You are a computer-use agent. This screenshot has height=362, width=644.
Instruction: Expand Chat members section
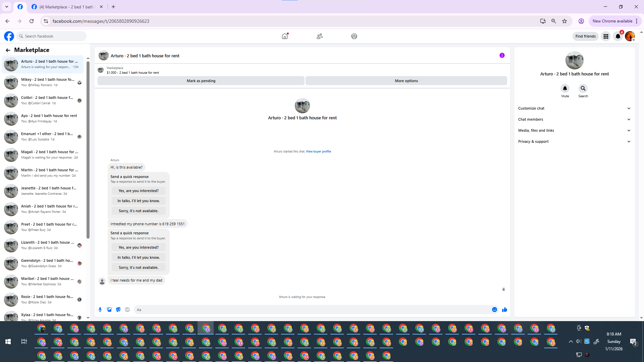(574, 119)
